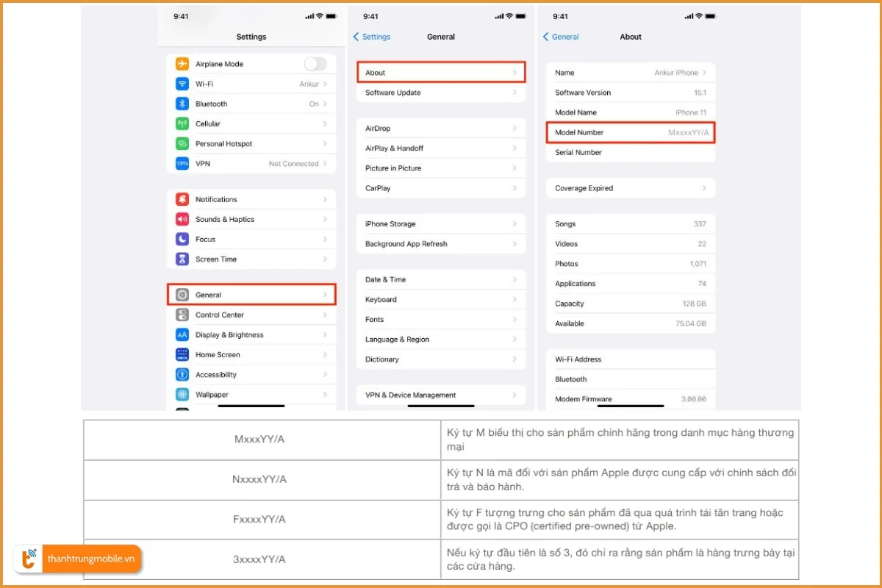Viewport: 882px width, 588px height.
Task: Open Personal Hotspot using its icon
Action: (x=182, y=143)
